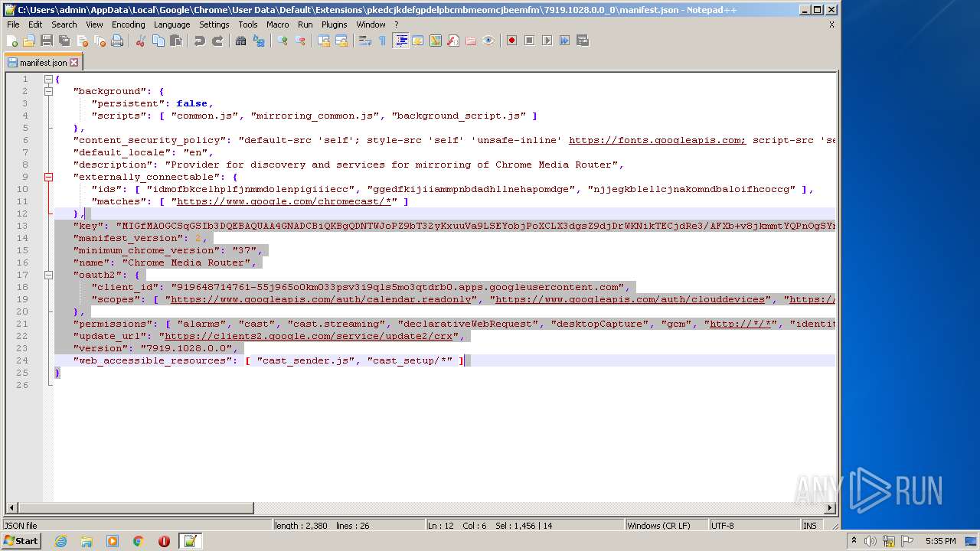Create a new document via toolbar

[12, 41]
